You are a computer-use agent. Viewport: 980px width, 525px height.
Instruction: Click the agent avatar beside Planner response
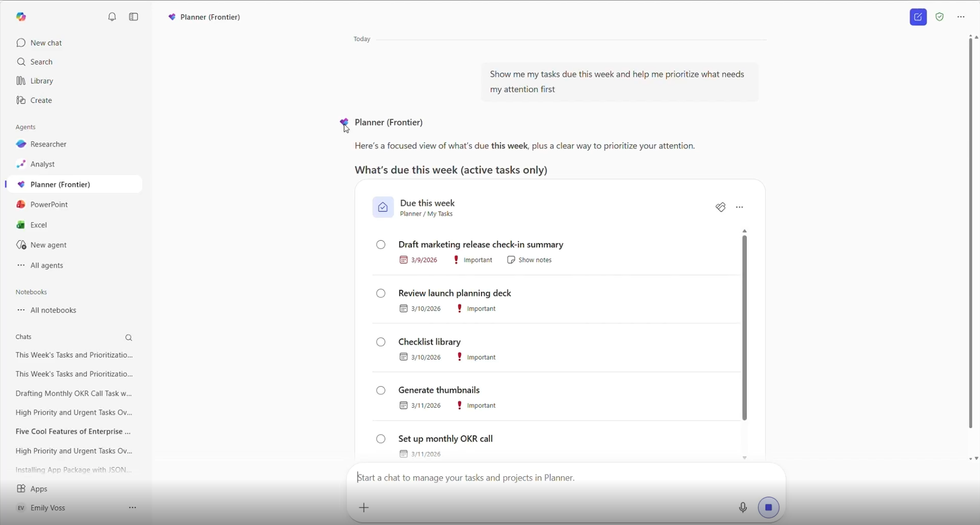point(344,122)
